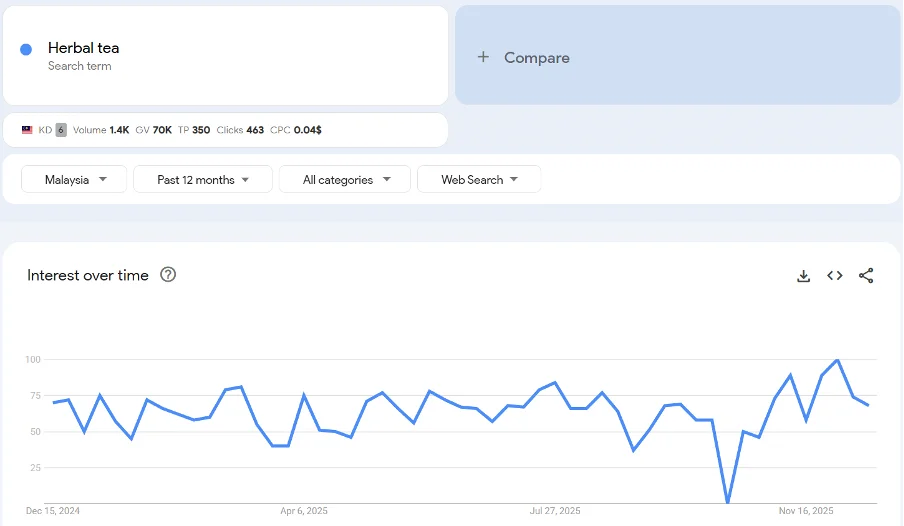Open help for Interest over time
The width and height of the screenshot is (904, 526).
click(x=168, y=275)
